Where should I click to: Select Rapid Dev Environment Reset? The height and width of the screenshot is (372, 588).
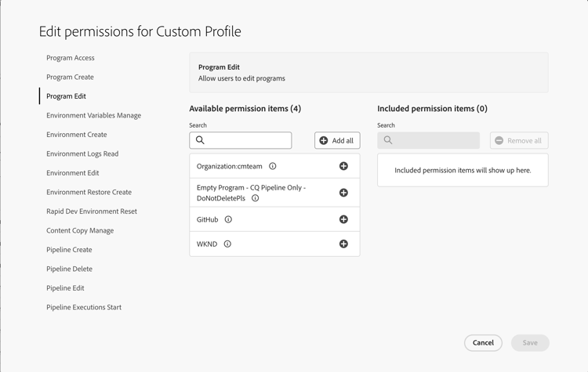tap(92, 211)
